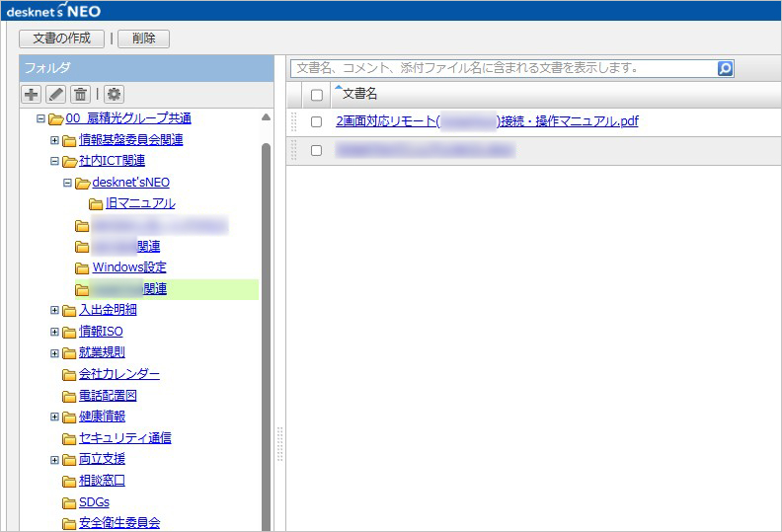Open folder settings gear icon

(x=114, y=94)
